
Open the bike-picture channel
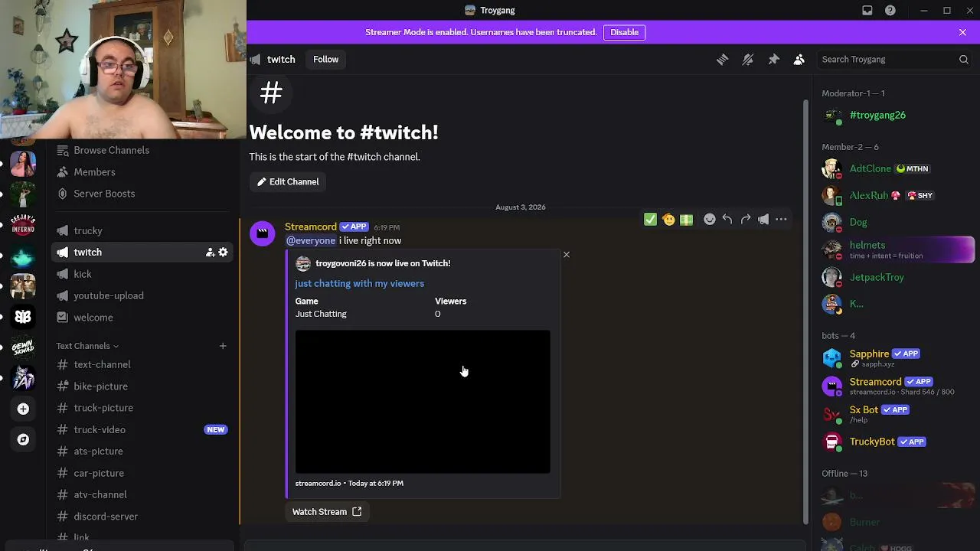(144, 386)
